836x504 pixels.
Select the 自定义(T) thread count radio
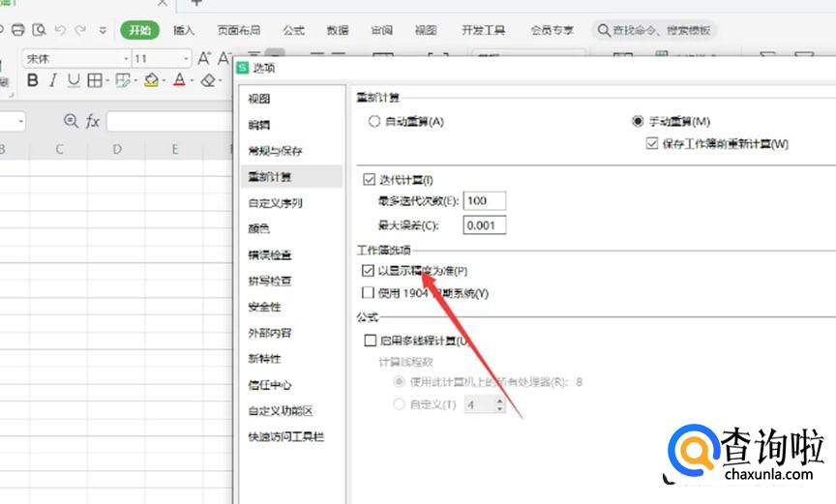pyautogui.click(x=399, y=403)
